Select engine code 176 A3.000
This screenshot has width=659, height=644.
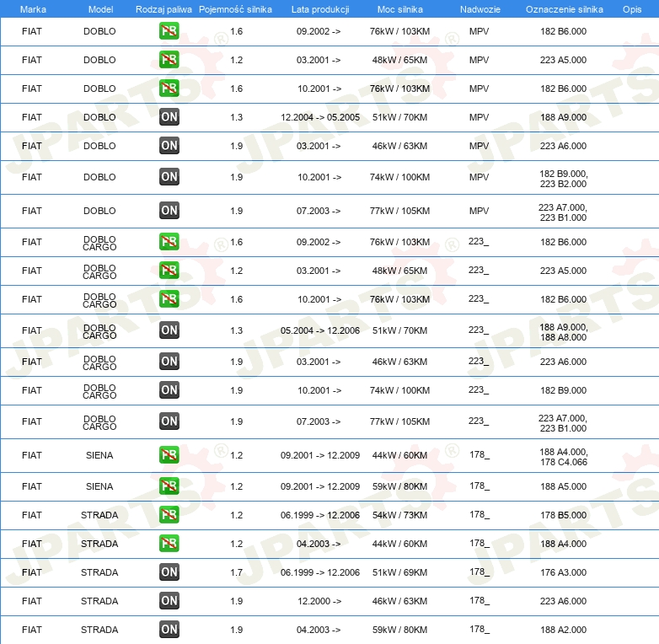(x=563, y=572)
